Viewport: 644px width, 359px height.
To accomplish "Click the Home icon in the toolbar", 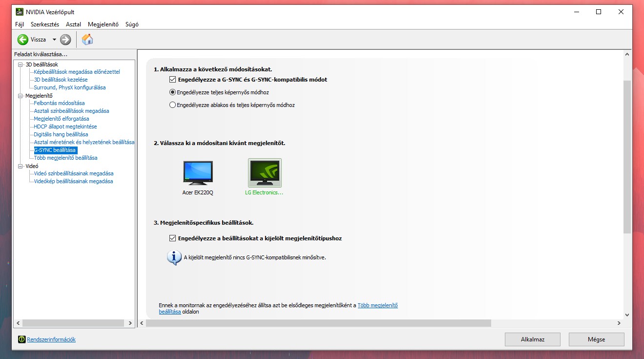I will click(87, 40).
